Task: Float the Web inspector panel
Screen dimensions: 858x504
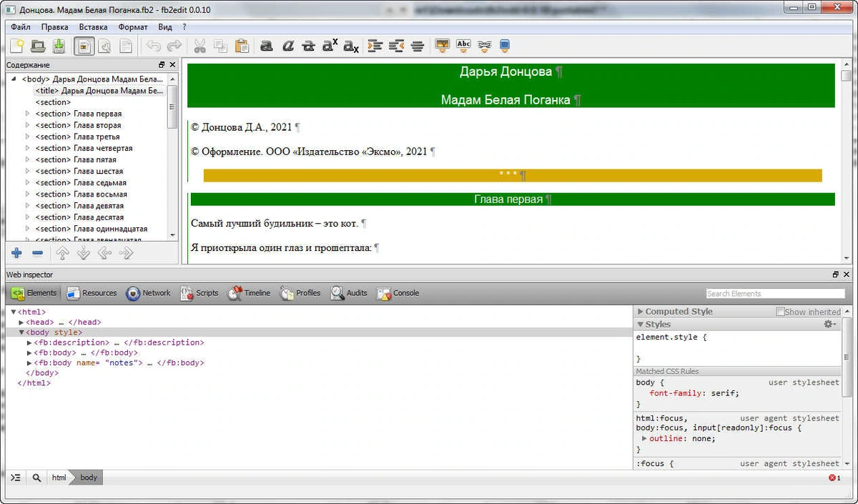Action: (x=835, y=275)
